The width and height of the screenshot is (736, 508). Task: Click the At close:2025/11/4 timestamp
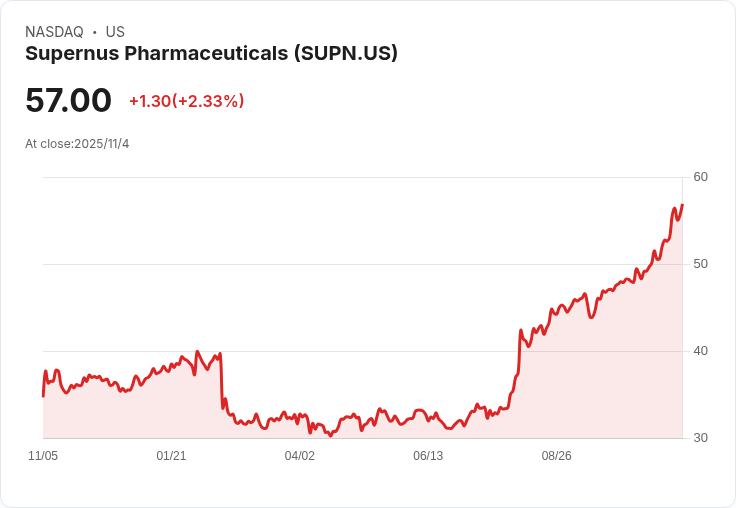pos(77,144)
